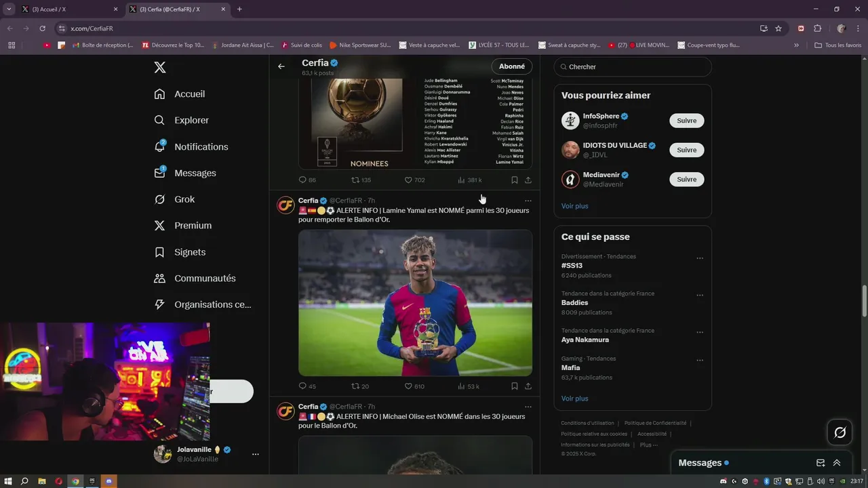Open more options for Baddies trend

[x=700, y=296]
